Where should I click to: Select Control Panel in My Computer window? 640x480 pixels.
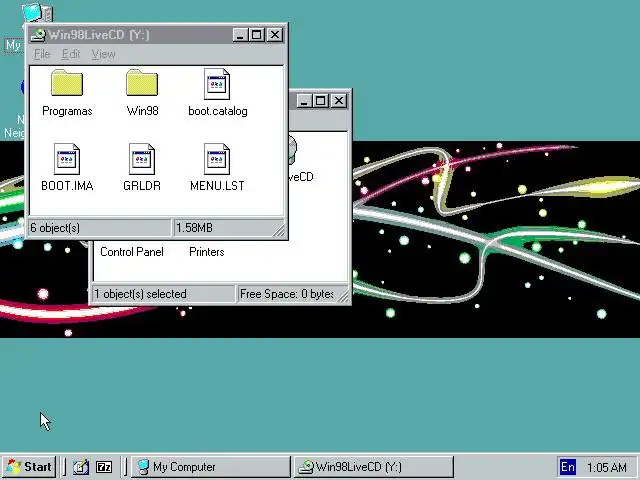click(132, 252)
